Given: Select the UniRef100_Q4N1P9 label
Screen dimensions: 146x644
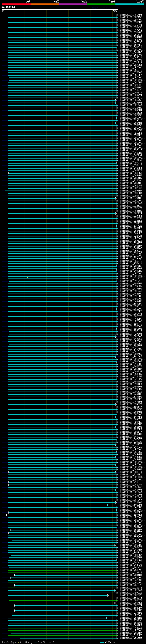Looking at the screenshot, I should tap(131, 625).
